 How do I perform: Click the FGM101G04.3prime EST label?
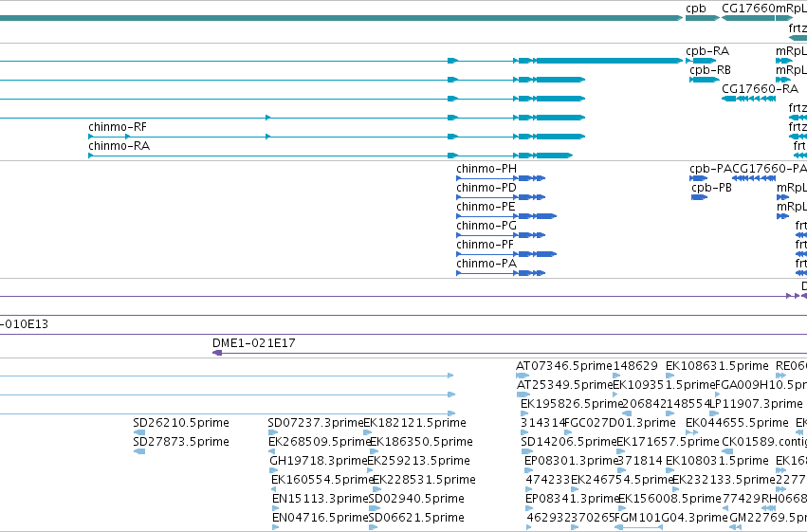(x=671, y=518)
